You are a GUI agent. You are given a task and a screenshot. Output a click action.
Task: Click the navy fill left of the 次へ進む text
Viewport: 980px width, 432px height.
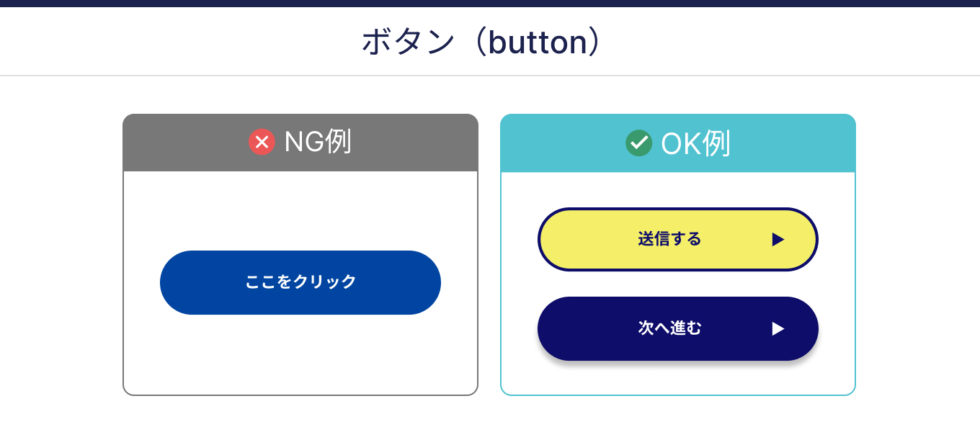point(587,329)
